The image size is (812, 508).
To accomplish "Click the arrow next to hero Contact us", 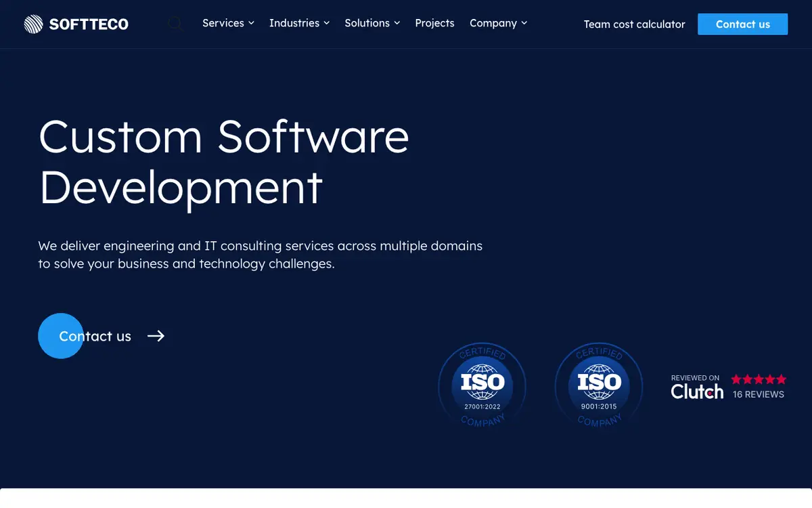I will point(156,336).
